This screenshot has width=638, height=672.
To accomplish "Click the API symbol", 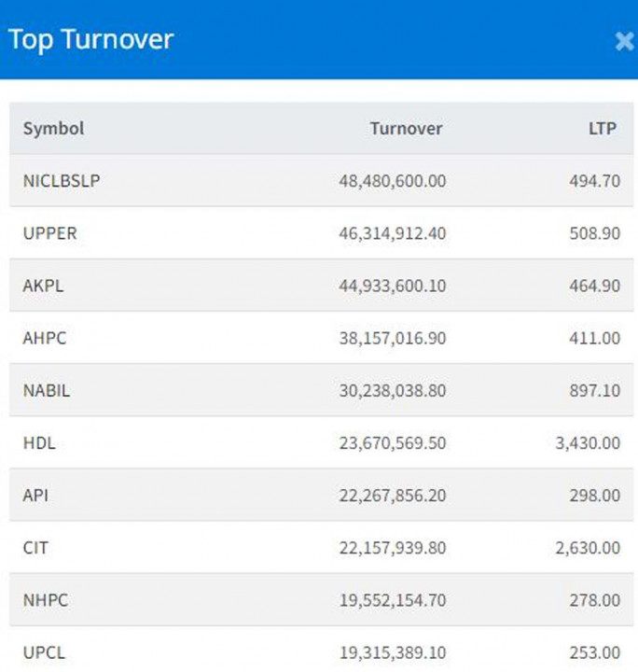I will point(35,496).
